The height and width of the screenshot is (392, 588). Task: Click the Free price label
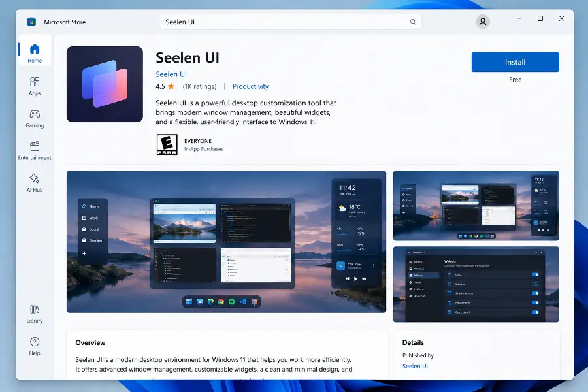click(515, 80)
